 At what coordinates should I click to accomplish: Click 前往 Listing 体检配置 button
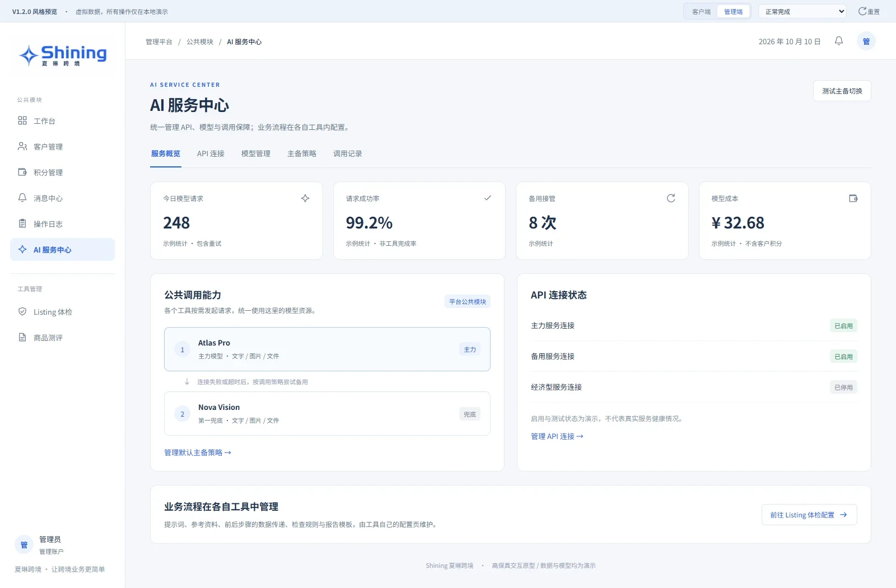[x=809, y=515]
